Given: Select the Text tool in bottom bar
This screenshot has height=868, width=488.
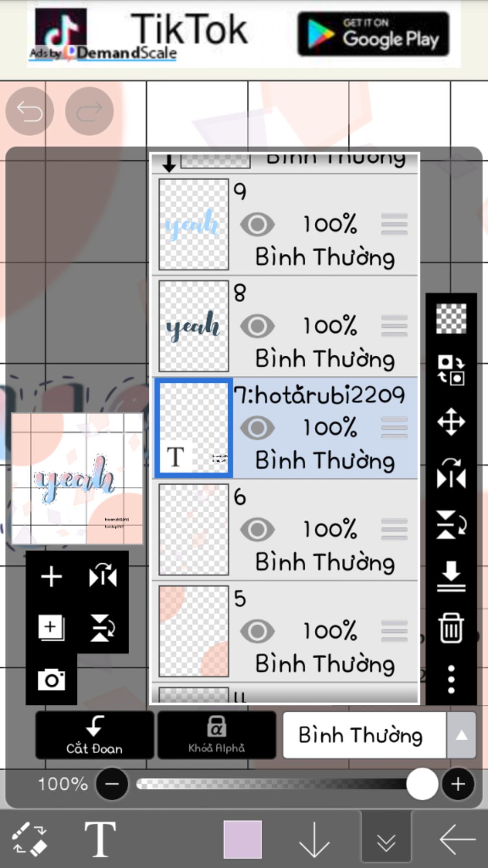Looking at the screenshot, I should pyautogui.click(x=100, y=839).
